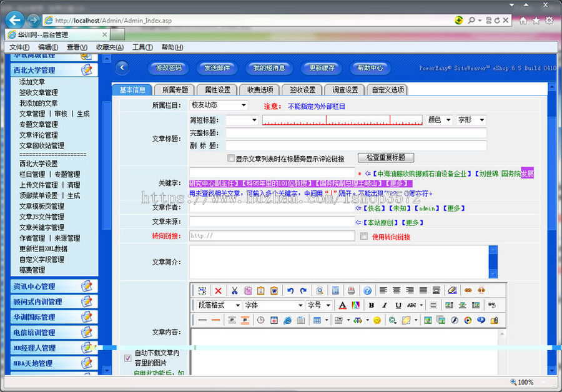
Task: Click Select All icon in editor toolbar
Action: (x=202, y=290)
